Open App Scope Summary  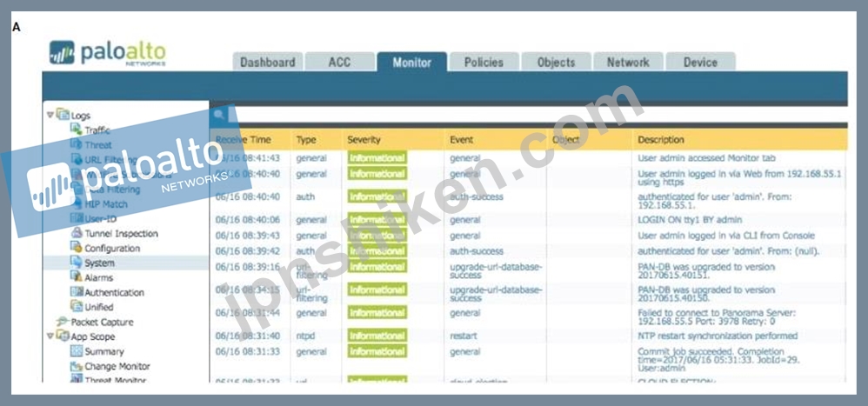(104, 352)
